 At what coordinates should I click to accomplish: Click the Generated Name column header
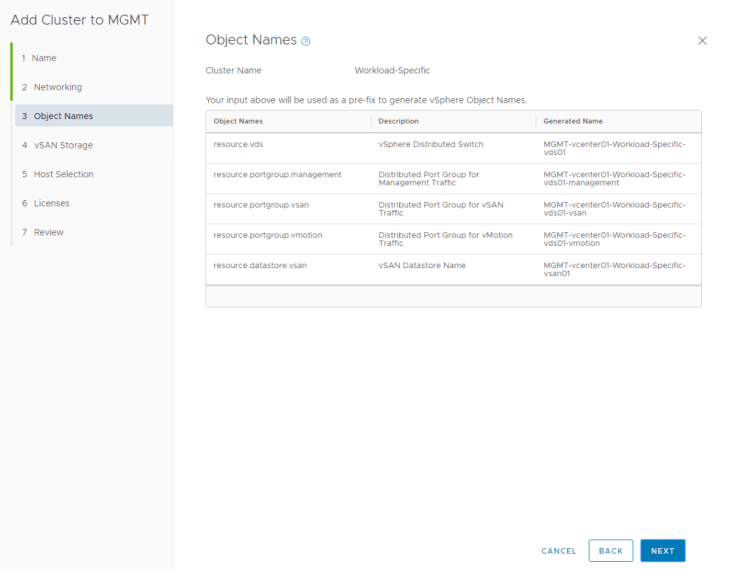point(572,121)
